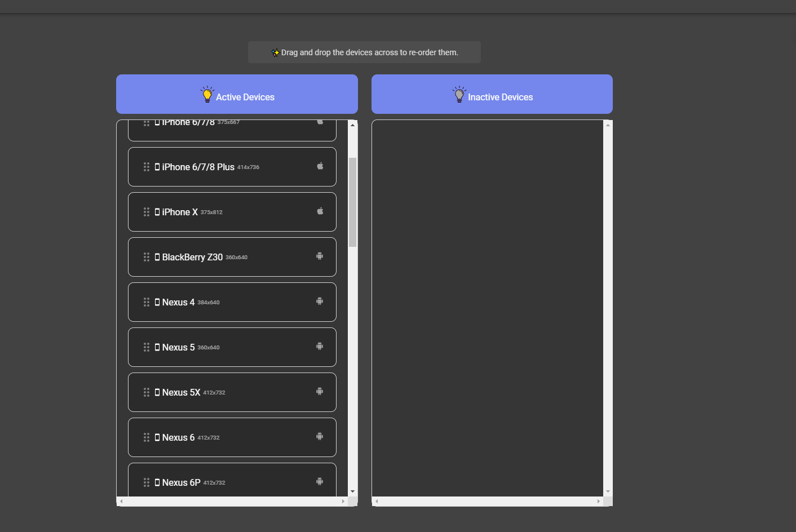Click the Active Devices header
Viewport: 796px width, 532px height.
click(237, 94)
